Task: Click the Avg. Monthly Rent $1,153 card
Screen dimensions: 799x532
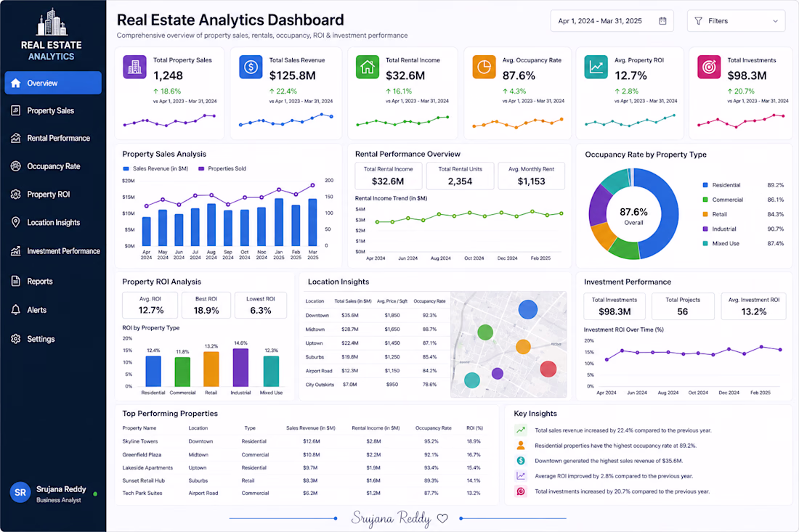Action: (532, 176)
